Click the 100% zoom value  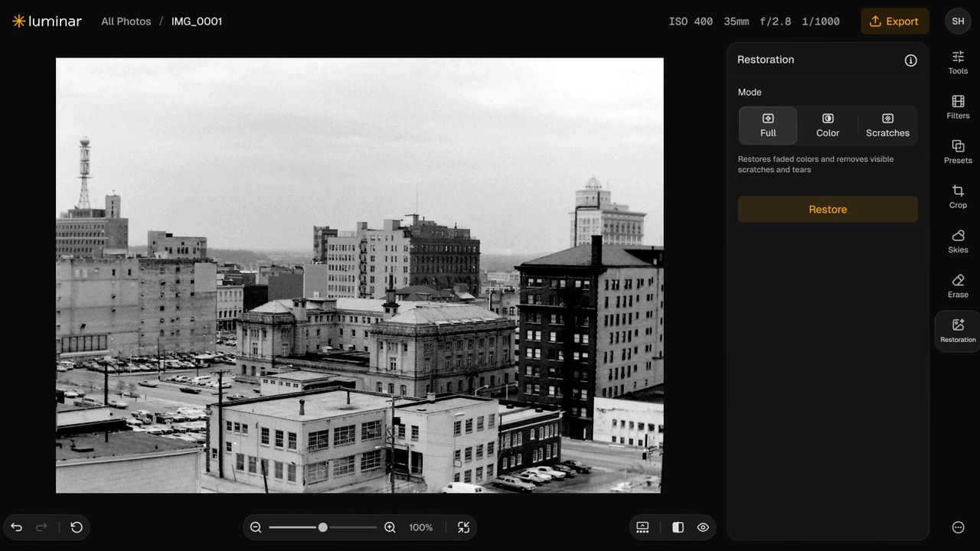(x=420, y=527)
